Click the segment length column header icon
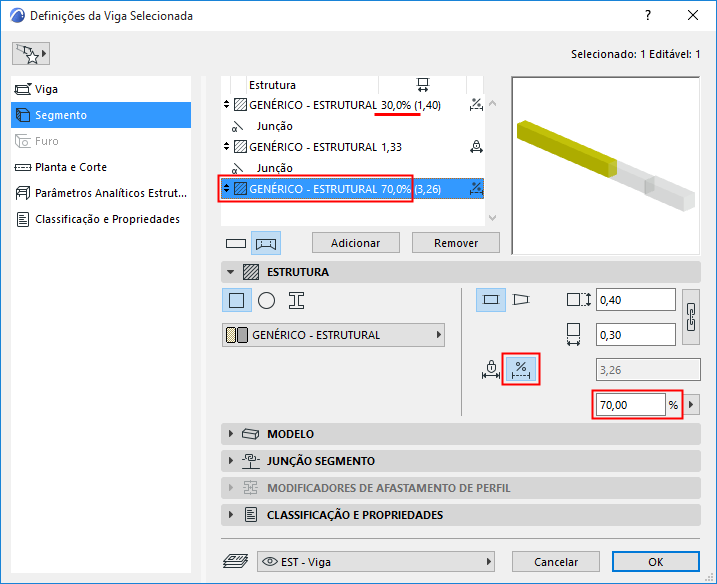The image size is (717, 584). pos(423,85)
